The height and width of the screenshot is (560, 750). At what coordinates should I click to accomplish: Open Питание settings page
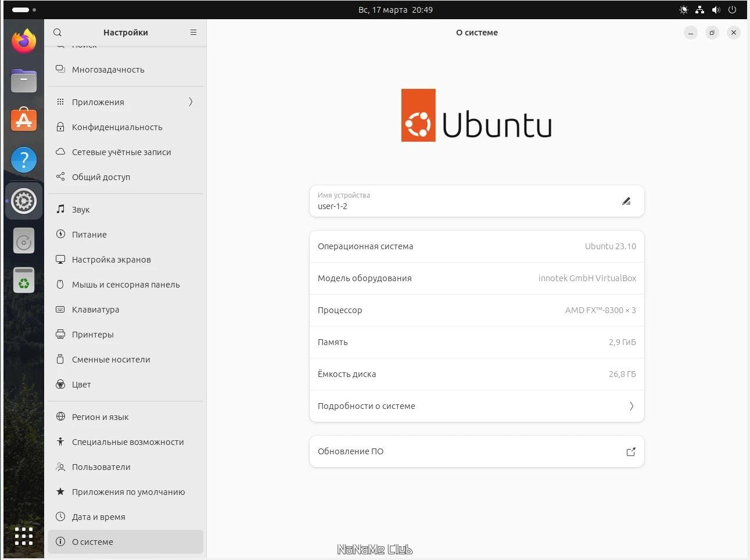125,234
